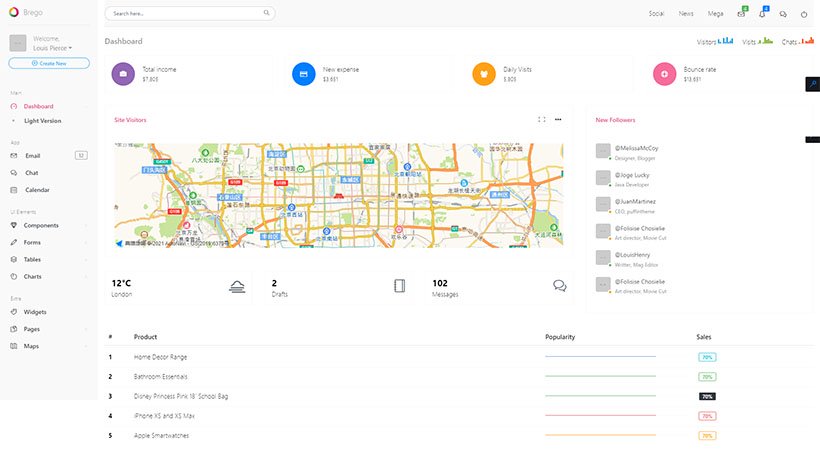Click the pink Bounce rate icon
This screenshot has height=451, width=820.
point(664,74)
